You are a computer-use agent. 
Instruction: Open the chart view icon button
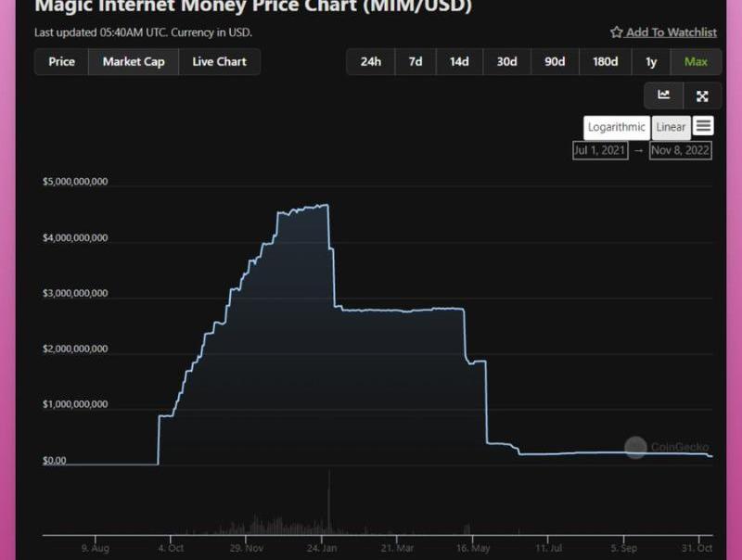(664, 96)
